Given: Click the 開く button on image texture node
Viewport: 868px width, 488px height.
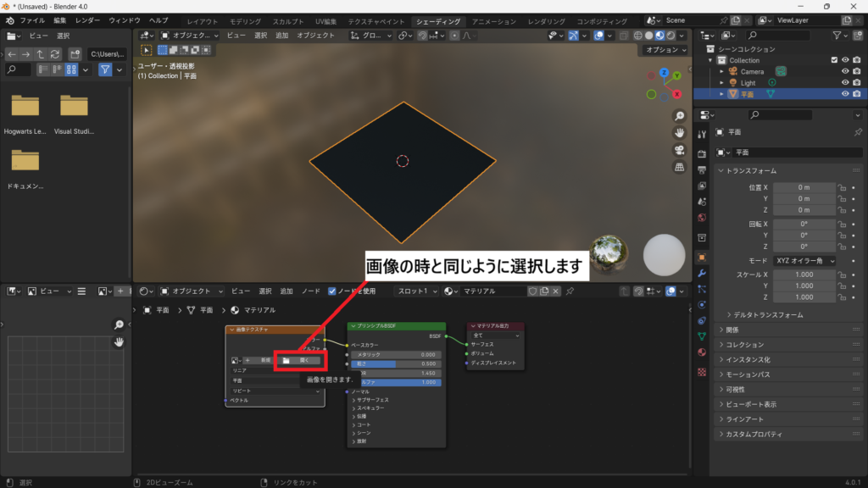Looking at the screenshot, I should [300, 360].
